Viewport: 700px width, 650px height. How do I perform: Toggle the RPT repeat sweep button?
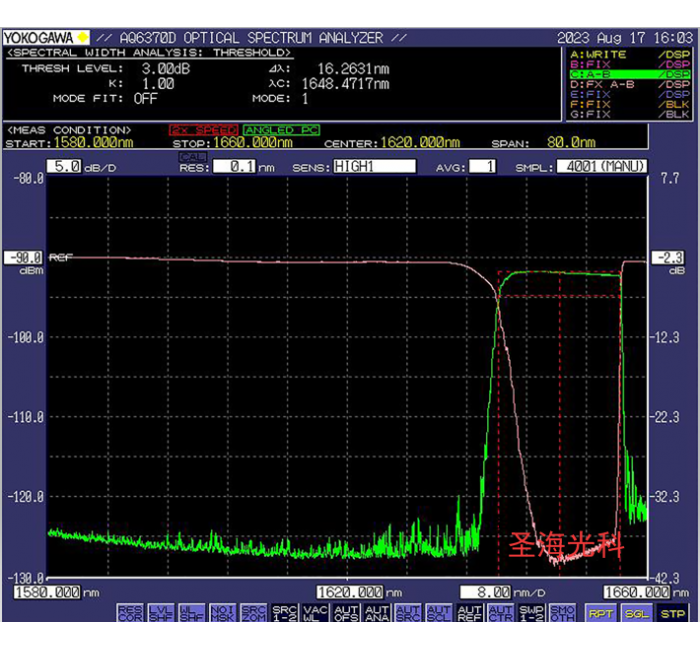click(600, 613)
